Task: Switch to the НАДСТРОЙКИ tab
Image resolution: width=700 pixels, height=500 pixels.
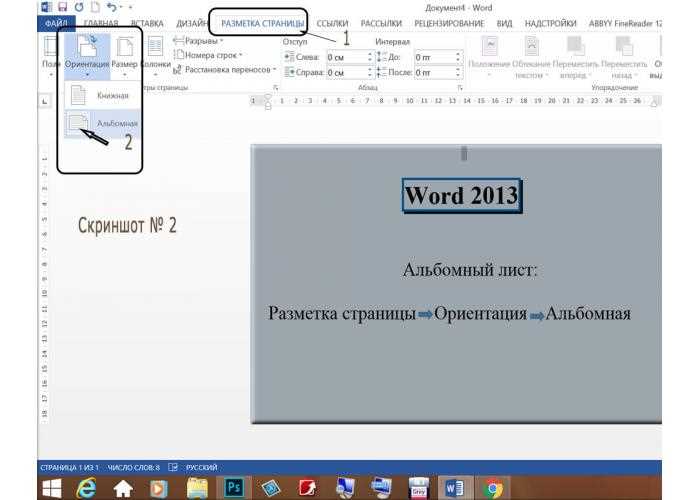Action: [x=550, y=23]
